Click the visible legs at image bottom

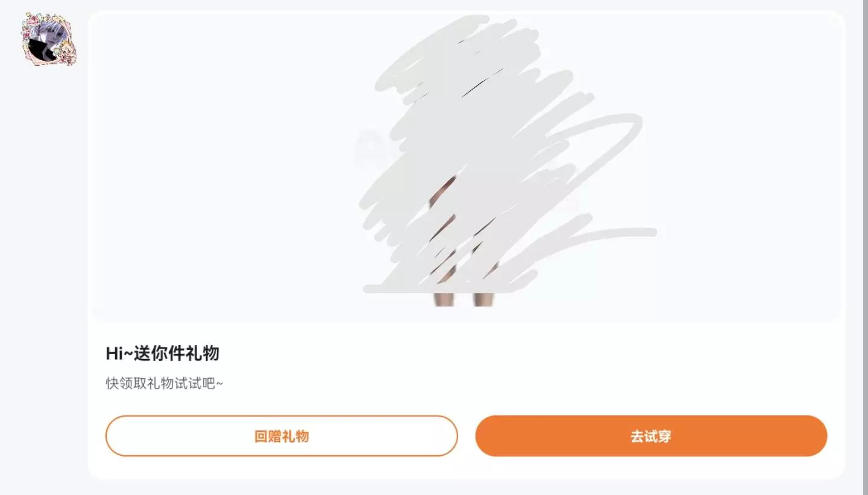(x=464, y=299)
